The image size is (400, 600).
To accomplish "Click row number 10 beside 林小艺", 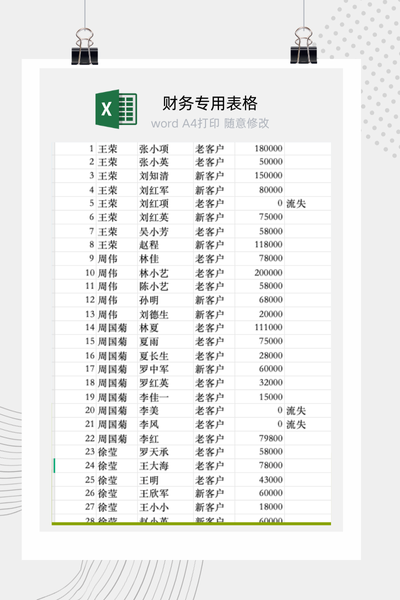I will [x=90, y=273].
